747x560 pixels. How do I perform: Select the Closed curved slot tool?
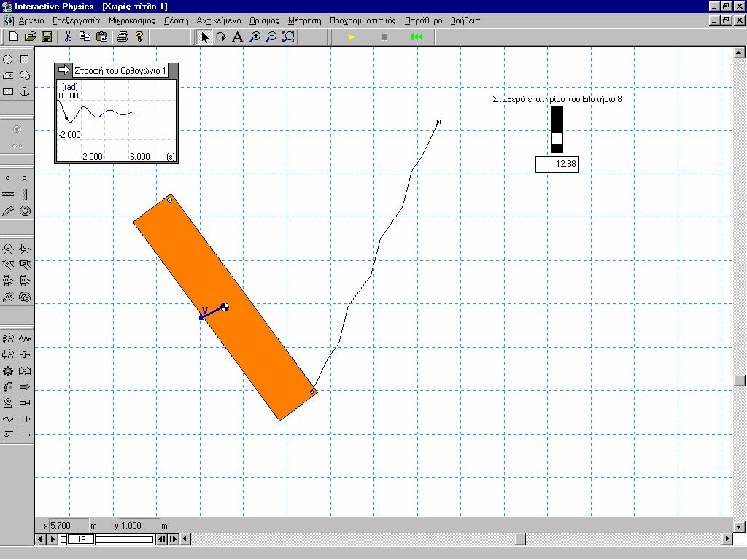(x=24, y=211)
